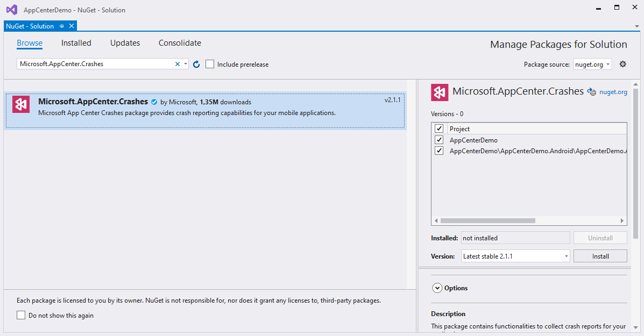Uncheck the AppCenterDemo project checkbox
Image resolution: width=644 pixels, height=336 pixels.
tap(439, 140)
